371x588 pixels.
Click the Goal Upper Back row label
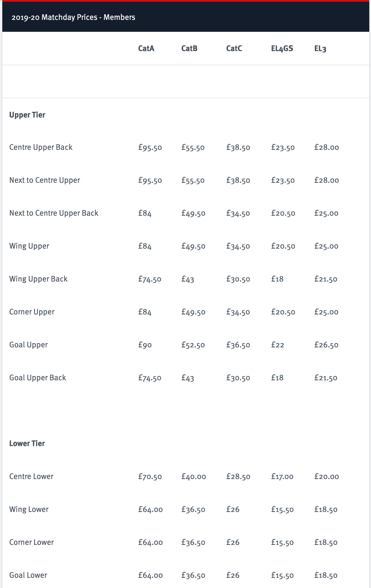click(37, 378)
